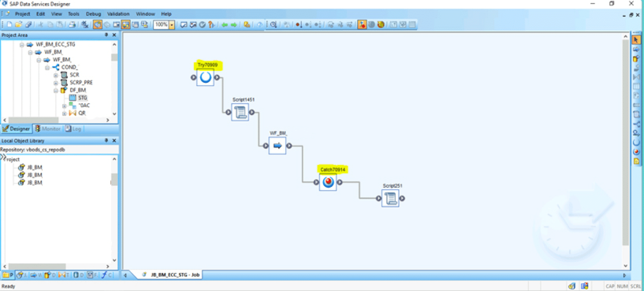The width and height of the screenshot is (644, 291).
Task: Click the Script251 object in workspace
Action: click(x=390, y=198)
